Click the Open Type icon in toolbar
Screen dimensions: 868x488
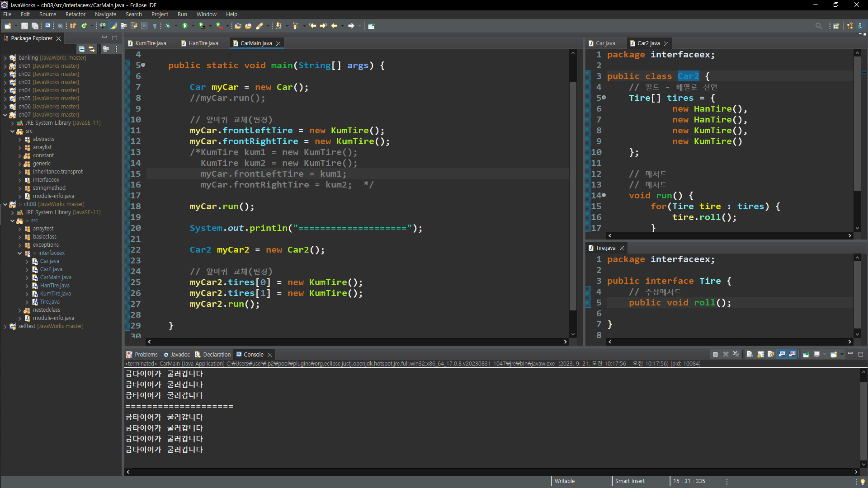point(238,26)
